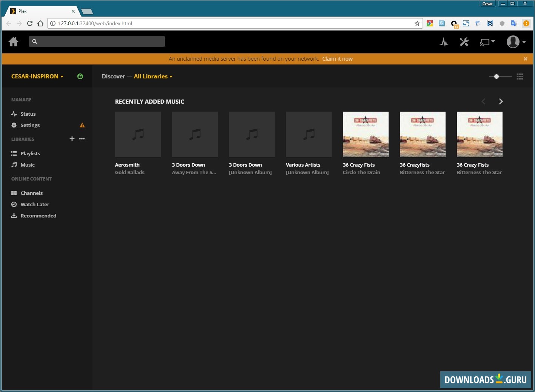Viewport: 535px width, 392px height.
Task: Click the browser home button
Action: click(x=40, y=23)
